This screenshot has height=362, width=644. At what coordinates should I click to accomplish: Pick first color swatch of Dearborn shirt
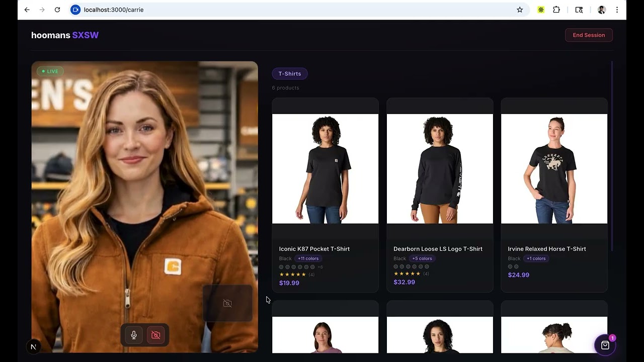click(x=395, y=266)
